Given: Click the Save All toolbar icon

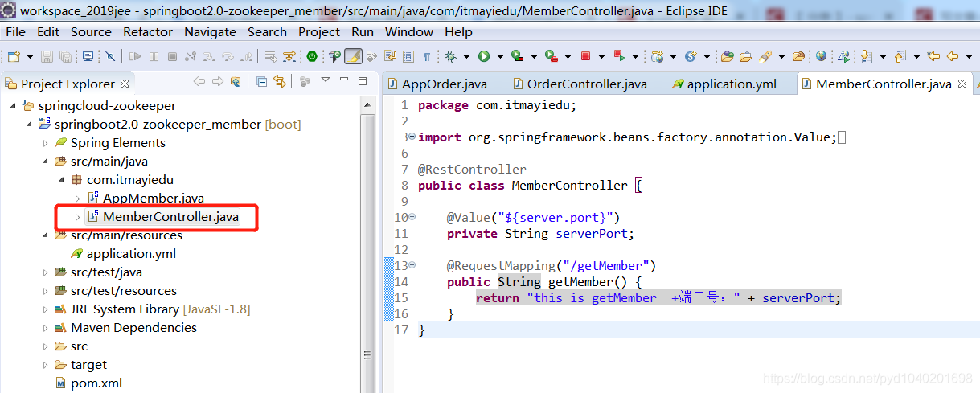Looking at the screenshot, I should (x=65, y=56).
